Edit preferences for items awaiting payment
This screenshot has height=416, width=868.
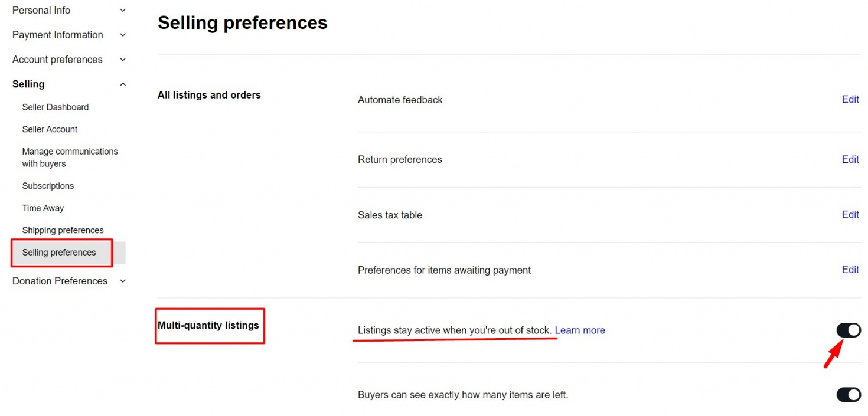(x=850, y=270)
